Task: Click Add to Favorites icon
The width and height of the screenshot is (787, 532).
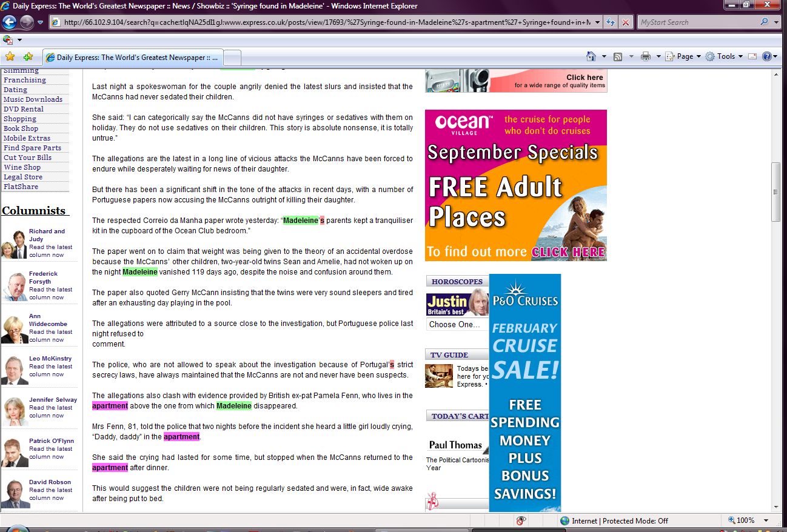Action: click(28, 57)
